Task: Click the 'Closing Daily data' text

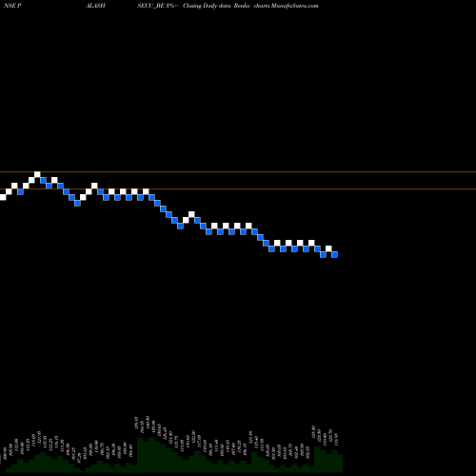Action: tap(207, 6)
